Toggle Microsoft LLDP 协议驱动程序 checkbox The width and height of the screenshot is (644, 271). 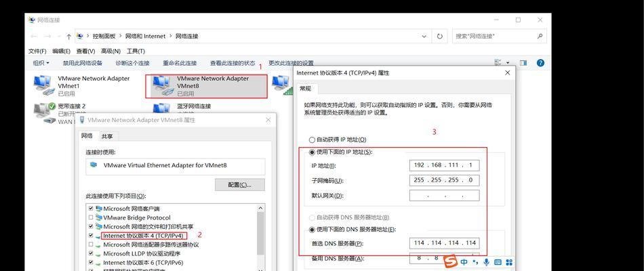(x=91, y=254)
